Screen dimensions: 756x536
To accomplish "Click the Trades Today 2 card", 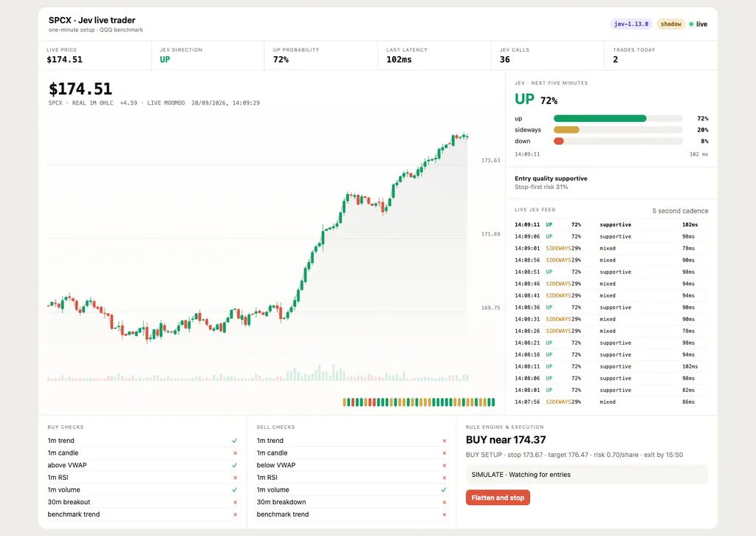I will click(x=661, y=56).
